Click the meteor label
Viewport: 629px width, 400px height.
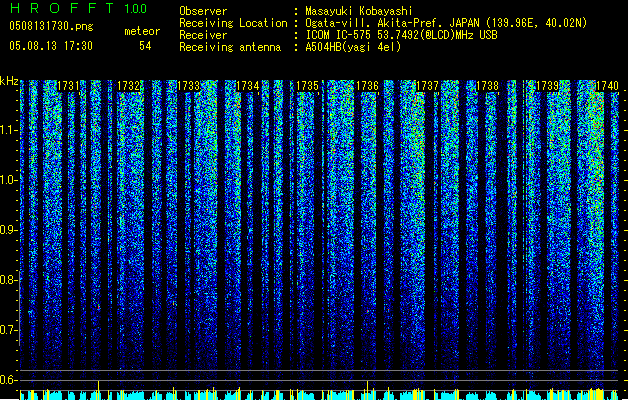(x=142, y=31)
